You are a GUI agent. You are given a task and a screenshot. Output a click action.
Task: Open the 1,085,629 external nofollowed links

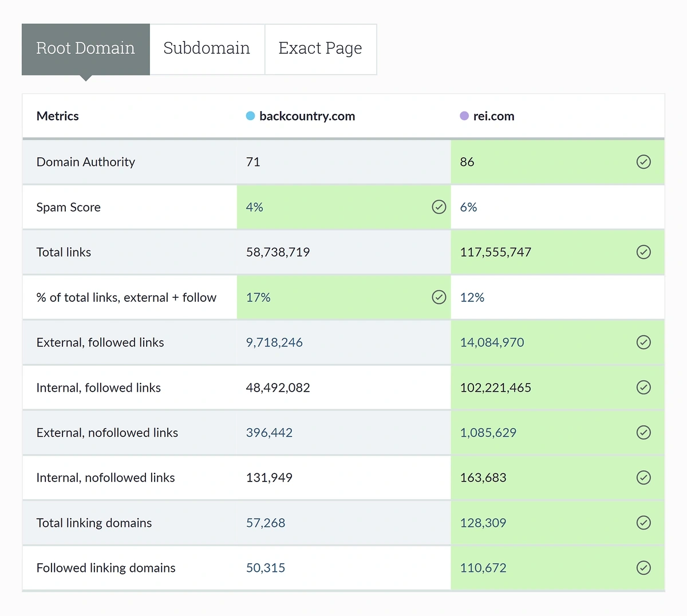(488, 433)
